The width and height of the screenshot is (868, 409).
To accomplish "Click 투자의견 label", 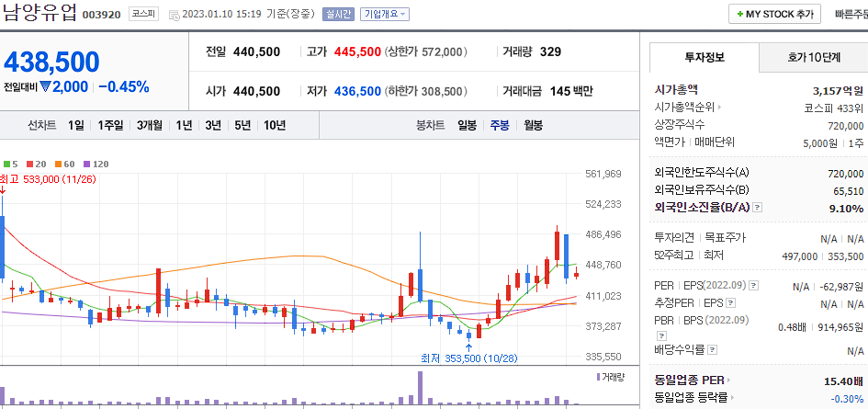I will click(674, 238).
